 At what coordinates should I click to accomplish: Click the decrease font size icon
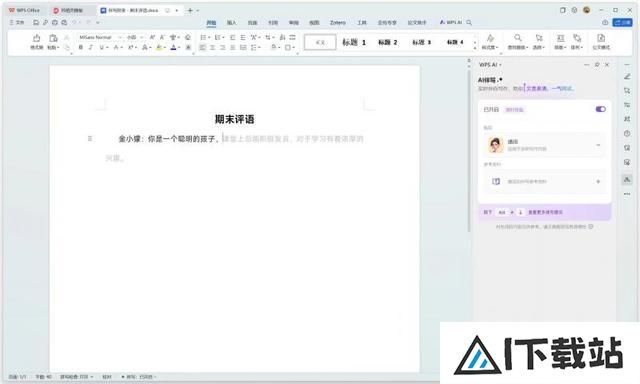162,37
